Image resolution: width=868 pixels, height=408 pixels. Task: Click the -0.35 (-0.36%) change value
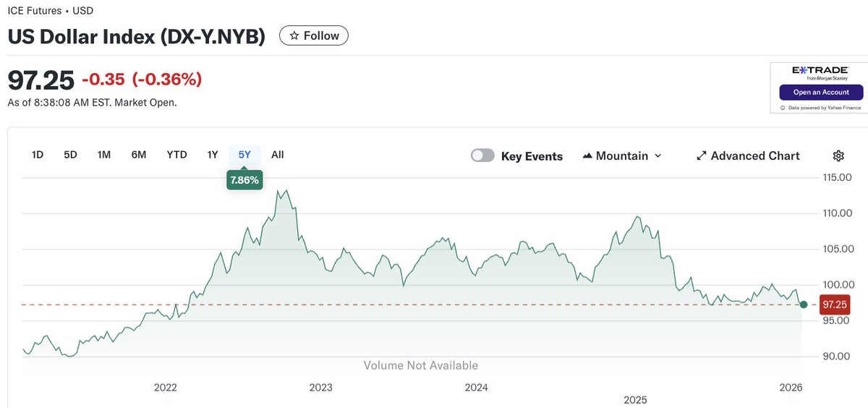142,79
